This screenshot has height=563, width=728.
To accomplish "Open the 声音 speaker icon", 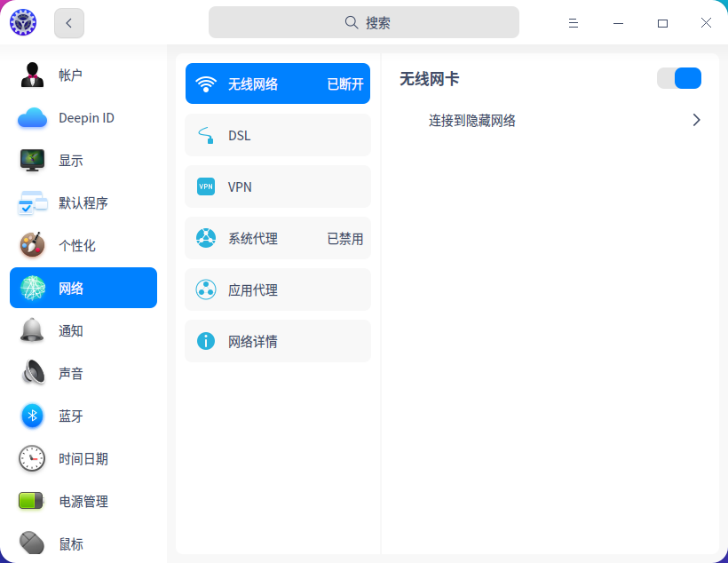I will pyautogui.click(x=34, y=373).
